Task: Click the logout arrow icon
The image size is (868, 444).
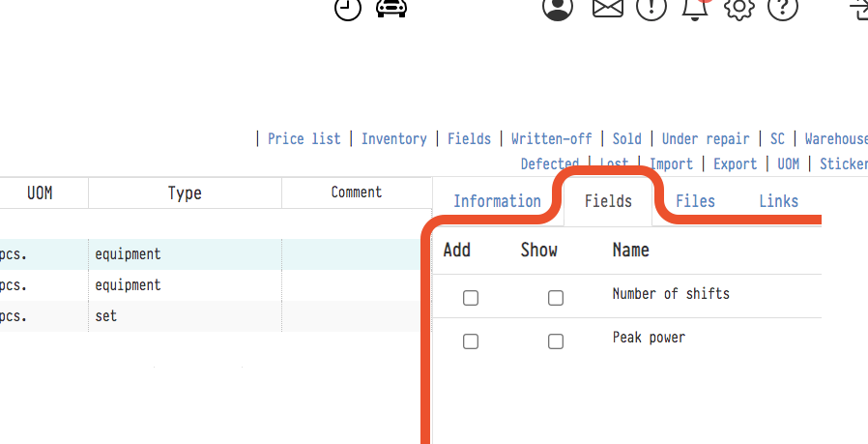Action: (x=858, y=9)
